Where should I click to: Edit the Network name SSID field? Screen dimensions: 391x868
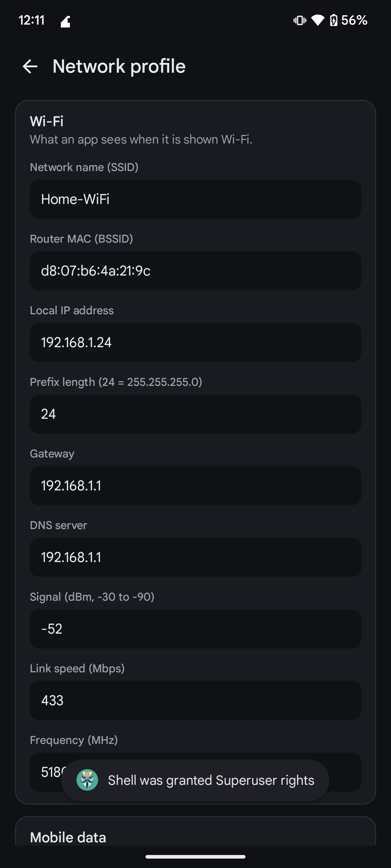point(195,199)
